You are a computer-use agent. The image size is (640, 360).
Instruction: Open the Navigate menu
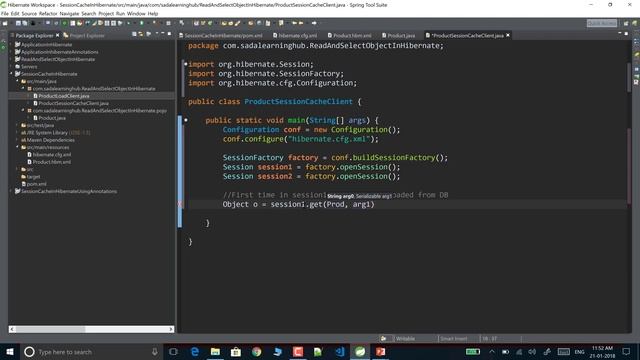point(69,13)
